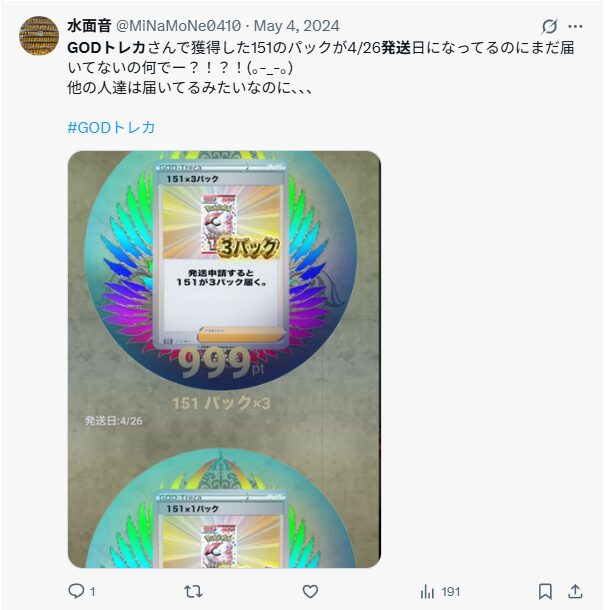Click the post text about 発送日
Image resolution: width=605 pixels, height=610 pixels.
point(321,68)
